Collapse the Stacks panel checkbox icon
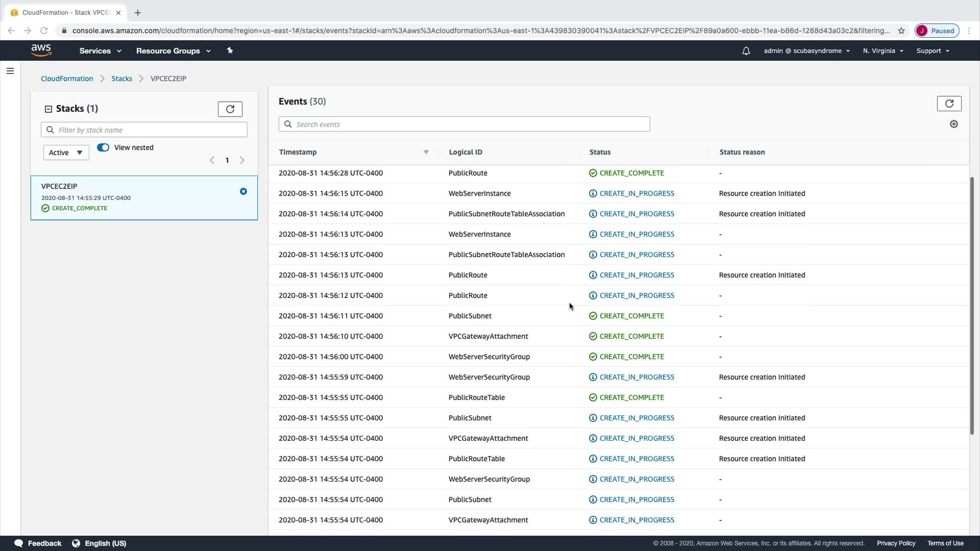Viewport: 980px width, 551px height. click(x=48, y=109)
